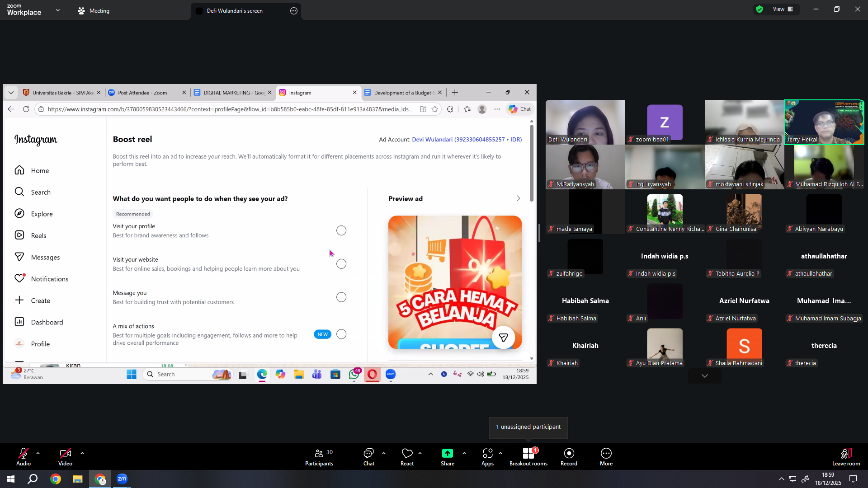The height and width of the screenshot is (488, 868).
Task: Expand video settings caret
Action: [82, 453]
